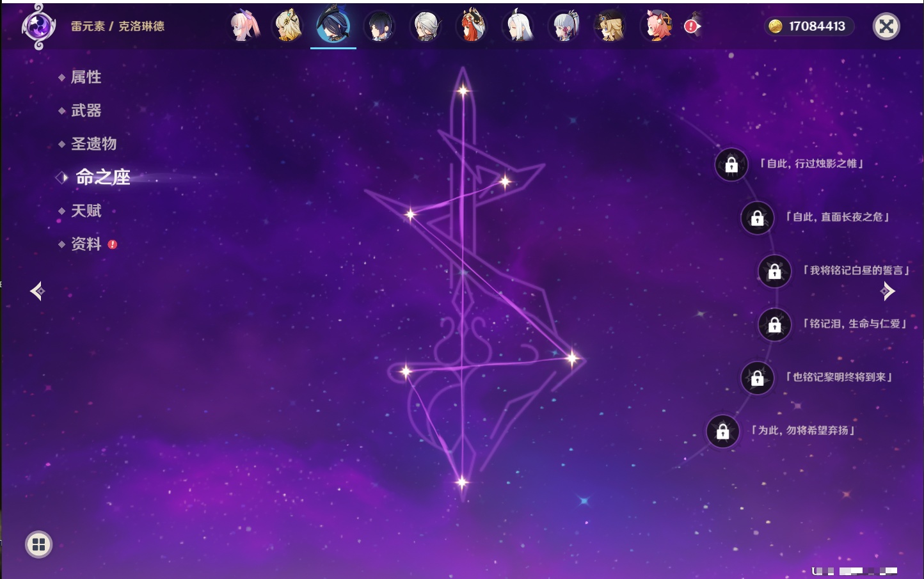This screenshot has width=924, height=579.
Task: Select the blonde avatar wearing black hat
Action: 610,26
